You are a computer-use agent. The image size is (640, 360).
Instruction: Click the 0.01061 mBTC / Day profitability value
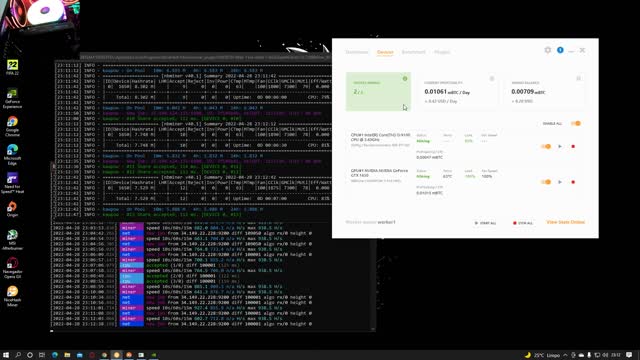(447, 92)
